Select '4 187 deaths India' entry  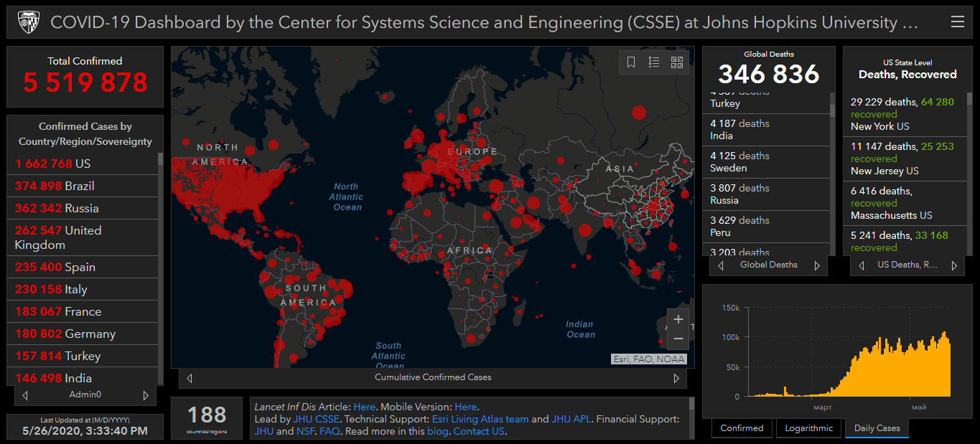pos(766,130)
